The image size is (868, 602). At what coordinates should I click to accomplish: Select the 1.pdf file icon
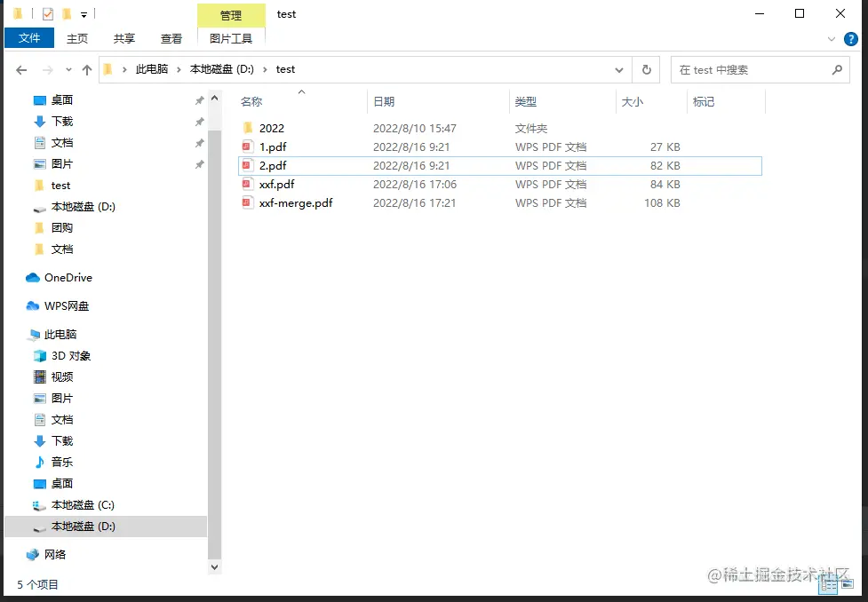click(248, 147)
